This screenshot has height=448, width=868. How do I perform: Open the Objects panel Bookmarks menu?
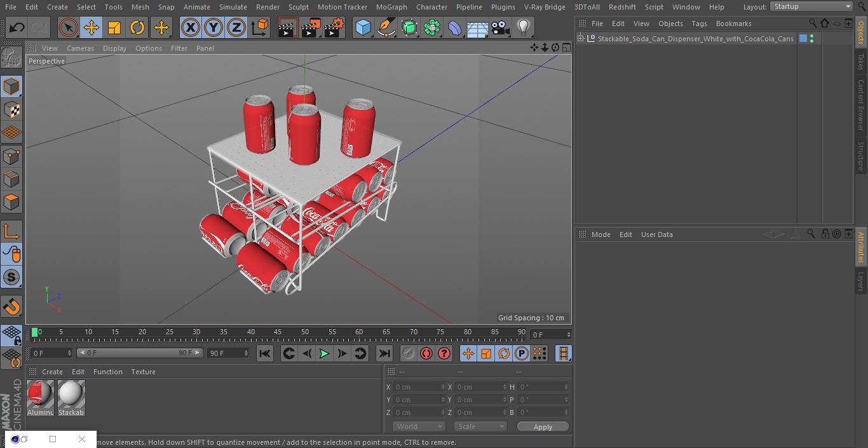tap(733, 24)
